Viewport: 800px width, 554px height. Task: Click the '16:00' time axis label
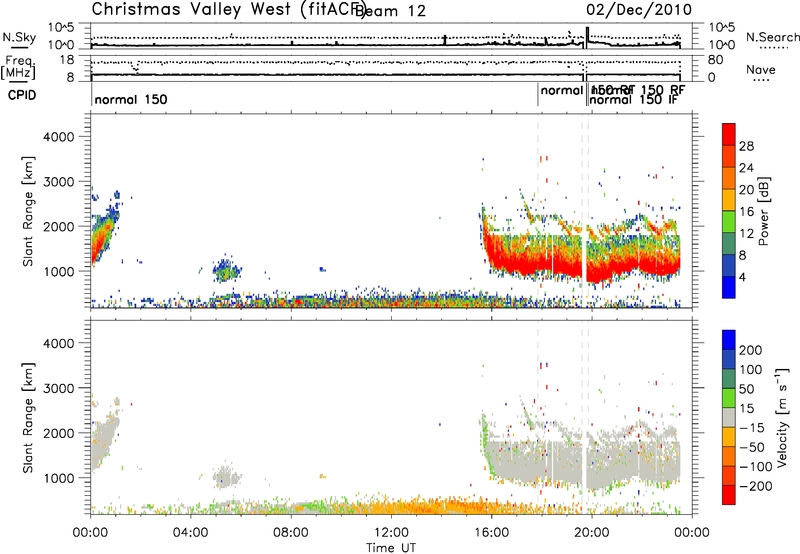[x=491, y=533]
